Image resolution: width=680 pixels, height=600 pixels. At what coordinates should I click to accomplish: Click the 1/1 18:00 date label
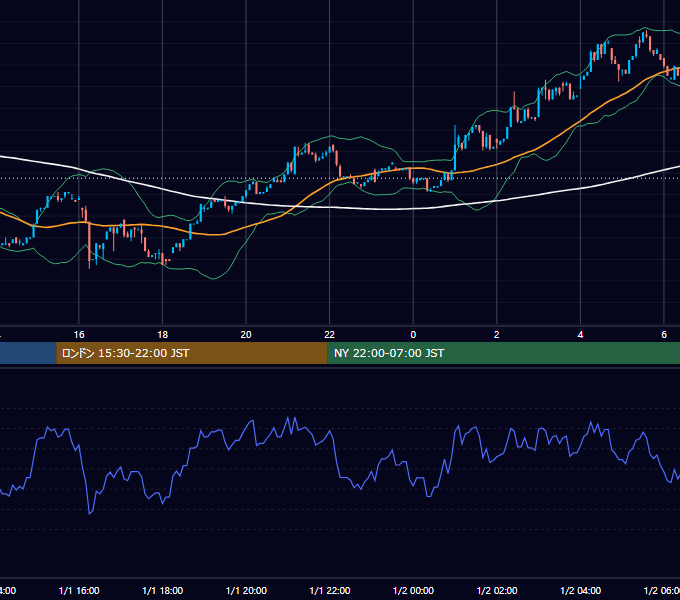(163, 590)
